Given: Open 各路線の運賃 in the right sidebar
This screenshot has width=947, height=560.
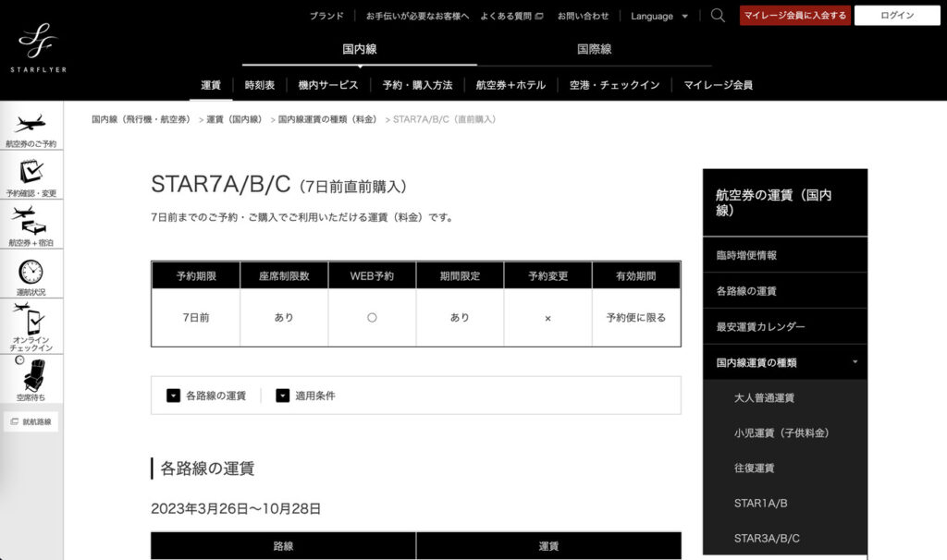Looking at the screenshot, I should (785, 291).
